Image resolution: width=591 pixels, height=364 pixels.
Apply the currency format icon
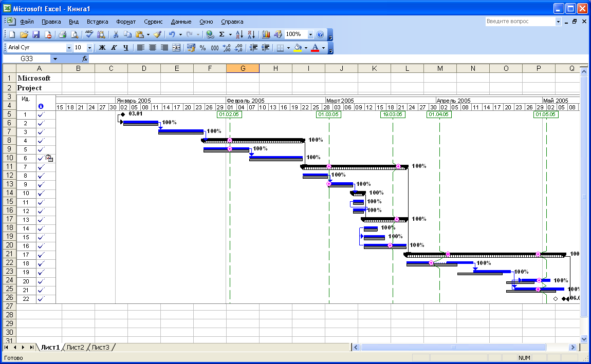pos(191,48)
